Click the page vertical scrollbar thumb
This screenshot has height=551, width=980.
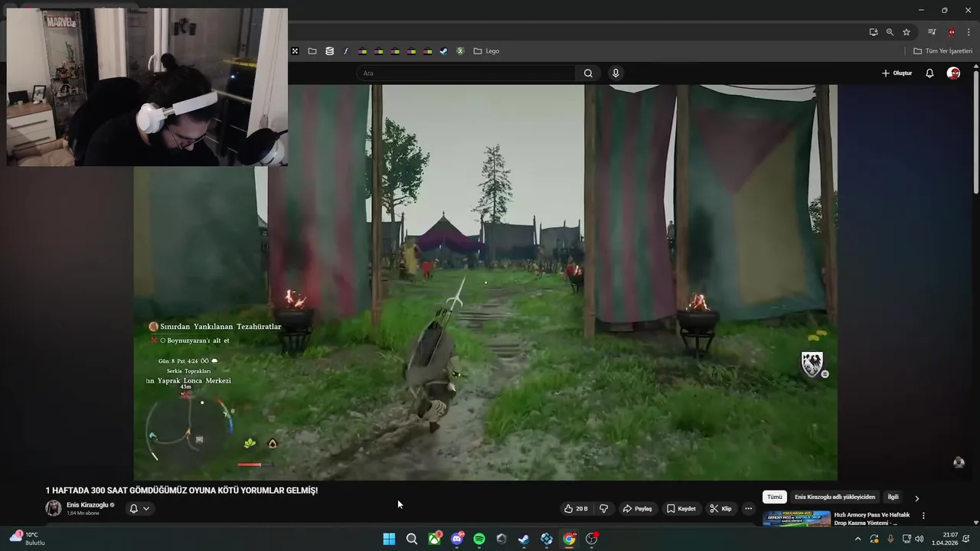click(x=975, y=132)
